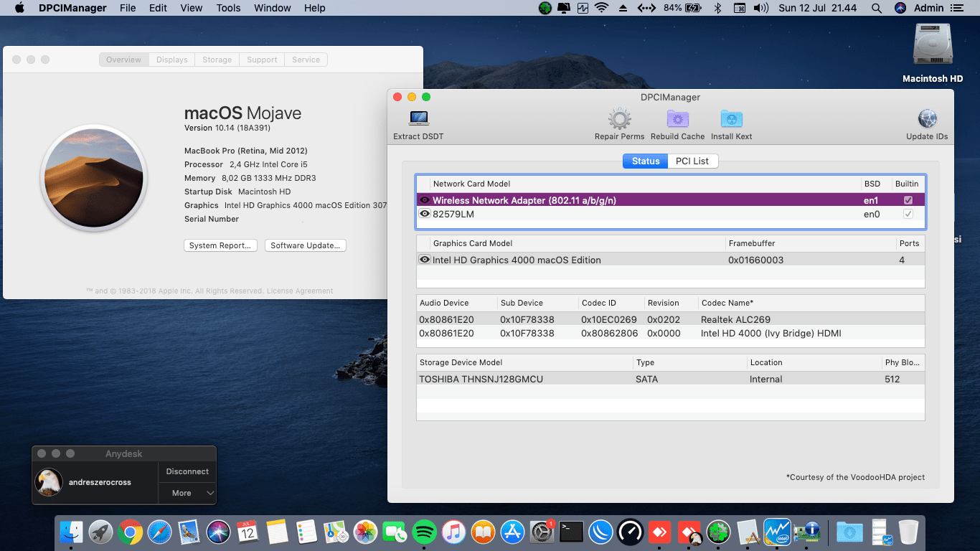Click the Update IDs globe icon
This screenshot has height=551, width=980.
tap(927, 119)
